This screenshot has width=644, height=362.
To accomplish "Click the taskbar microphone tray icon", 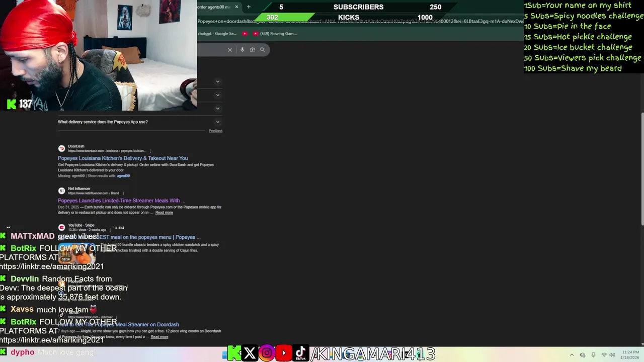I will 593,355.
